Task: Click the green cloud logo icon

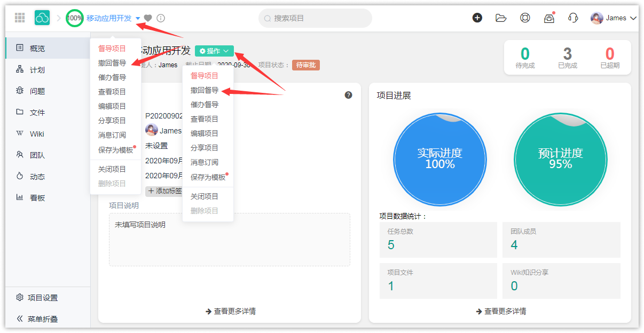Action: tap(42, 18)
